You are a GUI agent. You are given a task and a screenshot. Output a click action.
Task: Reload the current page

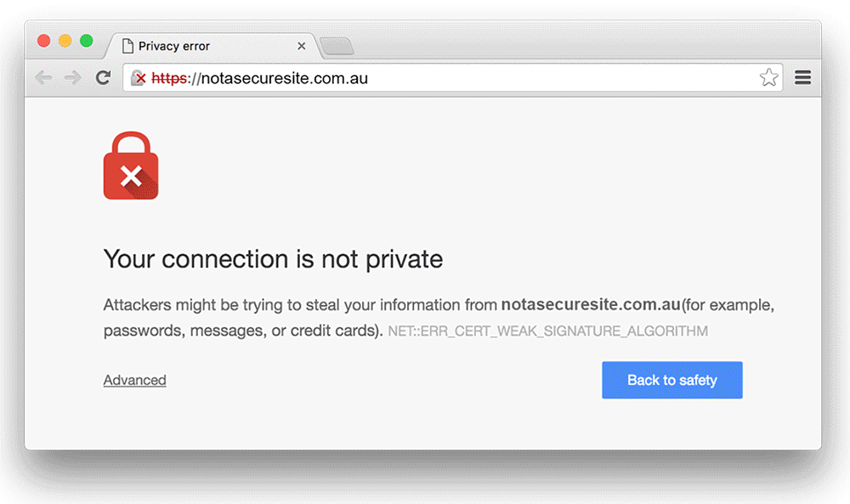tap(103, 77)
